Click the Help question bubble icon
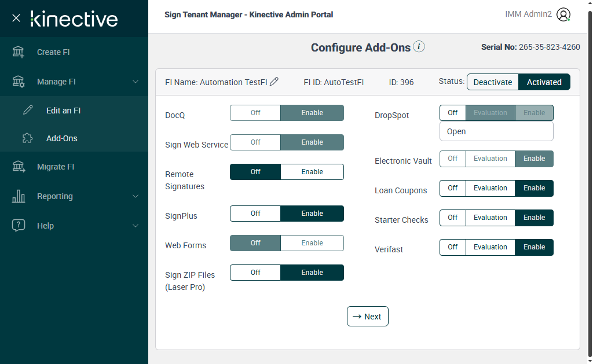The image size is (593, 364). tap(18, 225)
